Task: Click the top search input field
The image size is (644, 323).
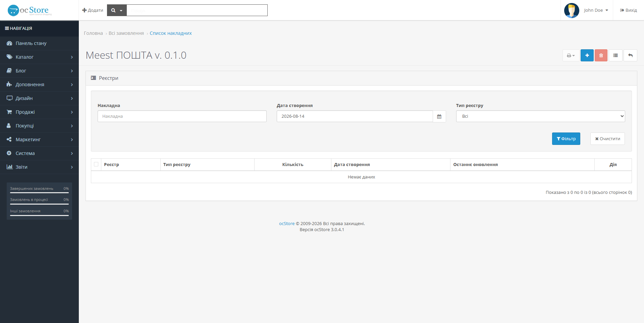Action: (197, 10)
